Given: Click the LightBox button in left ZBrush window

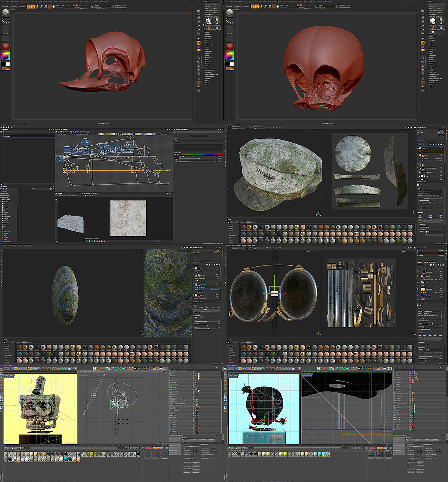Looking at the screenshot, I should click(x=13, y=6).
